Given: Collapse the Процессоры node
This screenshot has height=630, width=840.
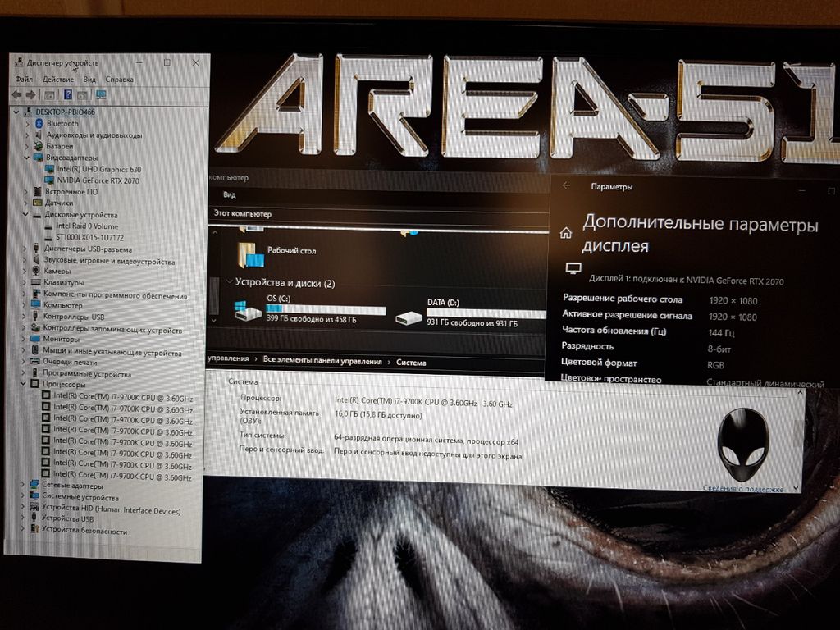Looking at the screenshot, I should click(x=23, y=385).
